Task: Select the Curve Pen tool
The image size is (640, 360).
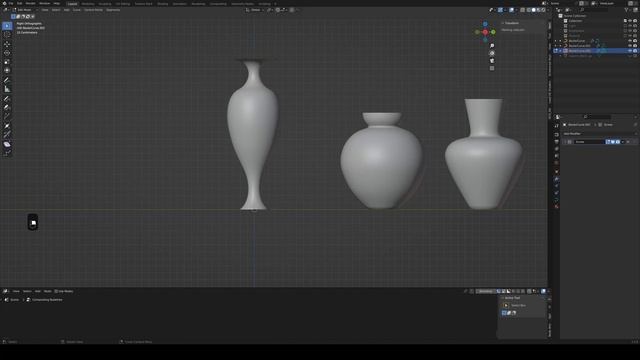Action: pos(7,107)
